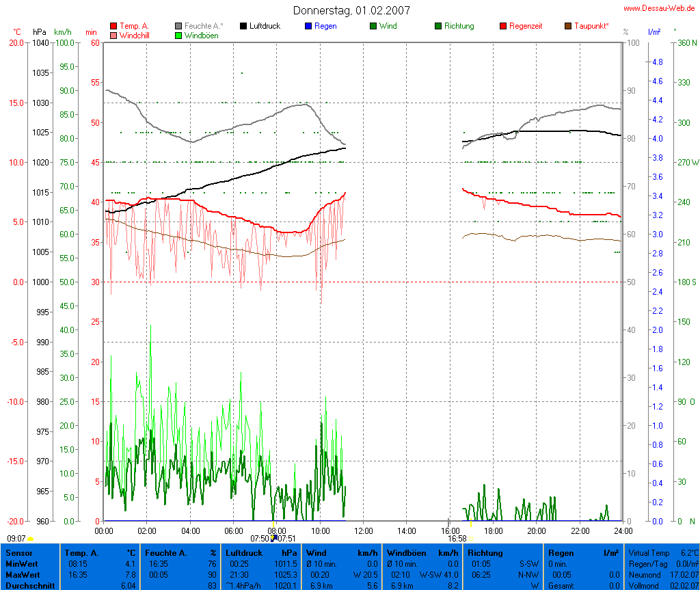
Task: Click the gray Feuchte A. legend square
Action: [178, 26]
